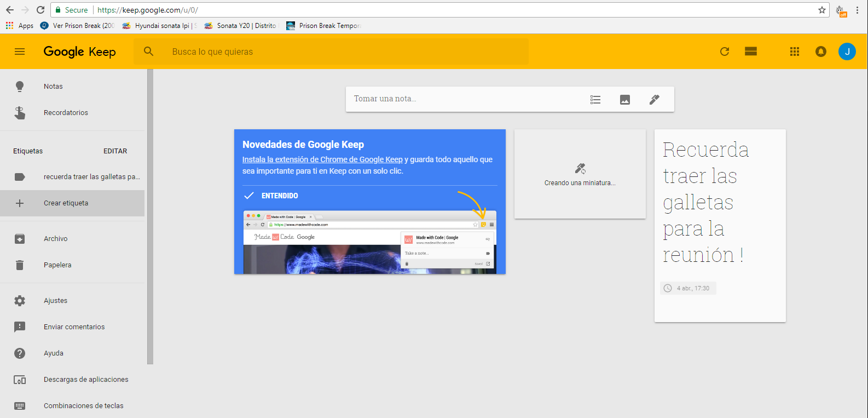This screenshot has height=418, width=868.
Task: Click the Chrome extension icon labeled off
Action: click(x=841, y=10)
